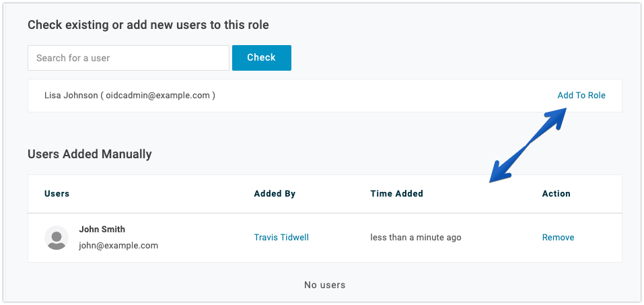The width and height of the screenshot is (644, 305).
Task: Remove John Smith from the role
Action: point(558,238)
